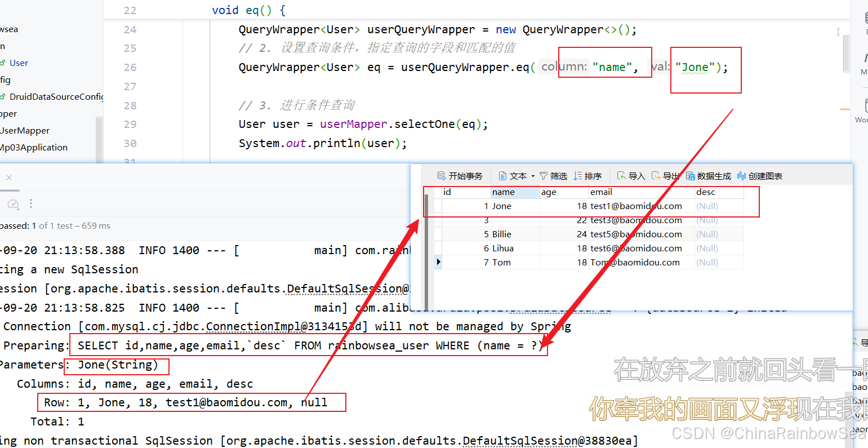This screenshot has height=448, width=868.
Task: Click the 导入 import button
Action: click(x=631, y=176)
